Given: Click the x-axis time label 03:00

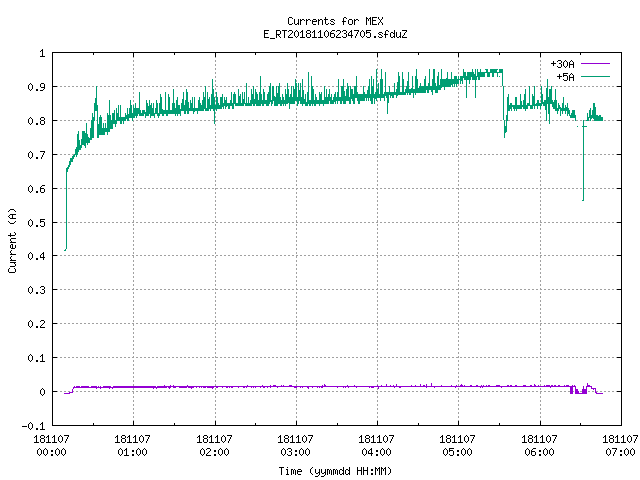Looking at the screenshot, I should [295, 452].
